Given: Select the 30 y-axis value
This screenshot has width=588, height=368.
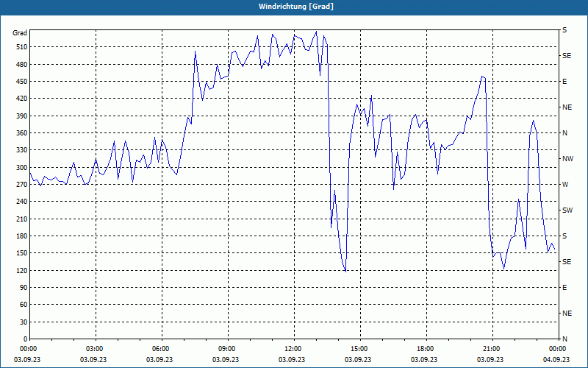Looking at the screenshot, I should [x=23, y=322].
